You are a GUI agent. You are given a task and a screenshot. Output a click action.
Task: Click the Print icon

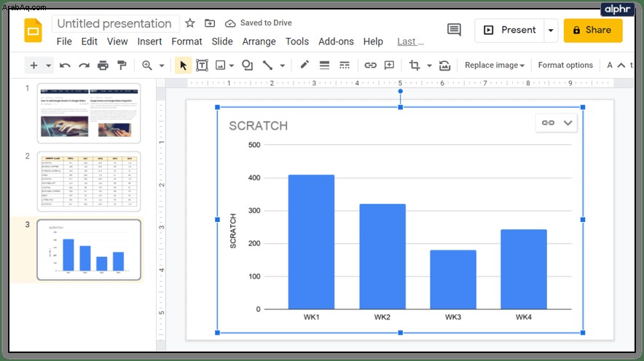[x=103, y=66]
